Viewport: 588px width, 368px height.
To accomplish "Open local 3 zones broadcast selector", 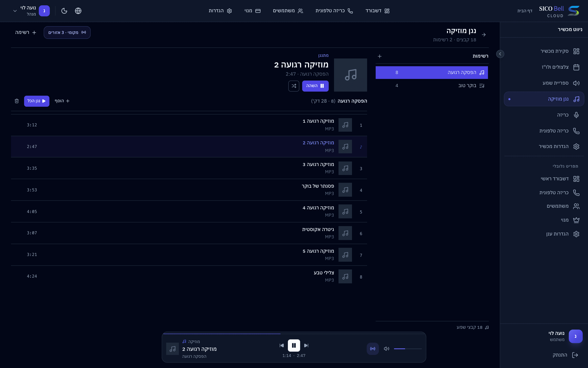I will coord(67,32).
